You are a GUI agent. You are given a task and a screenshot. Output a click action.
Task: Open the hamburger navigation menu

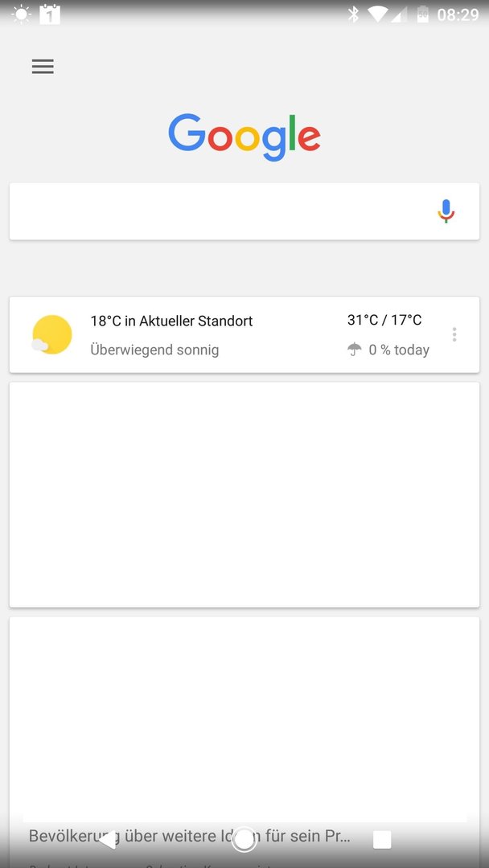43,67
